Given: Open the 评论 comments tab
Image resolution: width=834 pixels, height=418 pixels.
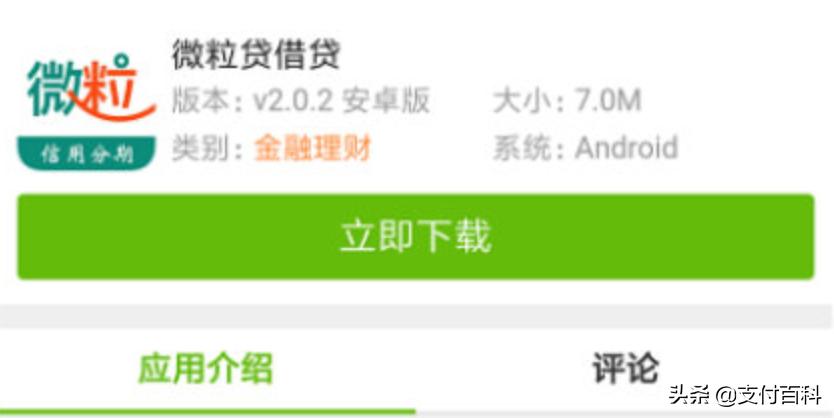Looking at the screenshot, I should [626, 368].
